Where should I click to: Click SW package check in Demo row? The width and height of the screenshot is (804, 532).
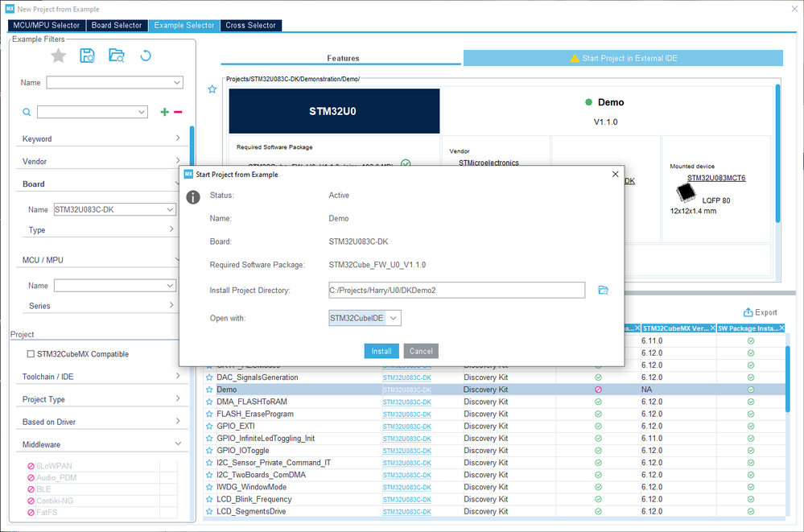pyautogui.click(x=751, y=390)
